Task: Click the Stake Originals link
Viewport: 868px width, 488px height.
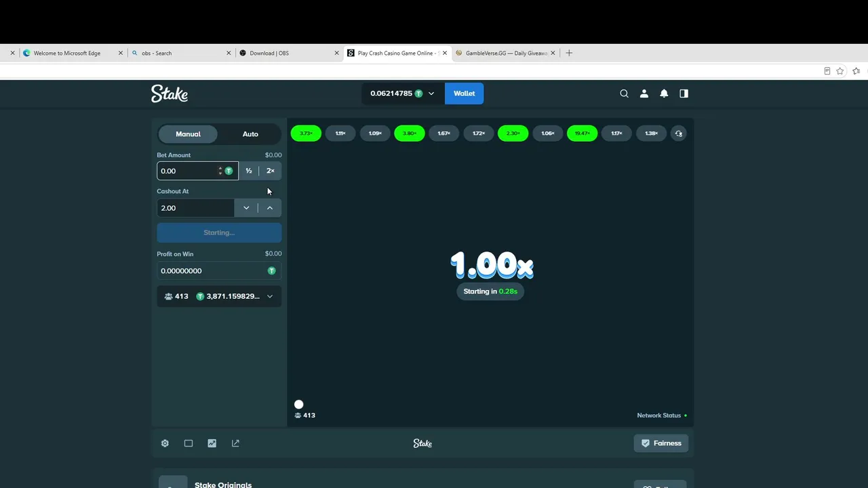Action: [x=223, y=485]
